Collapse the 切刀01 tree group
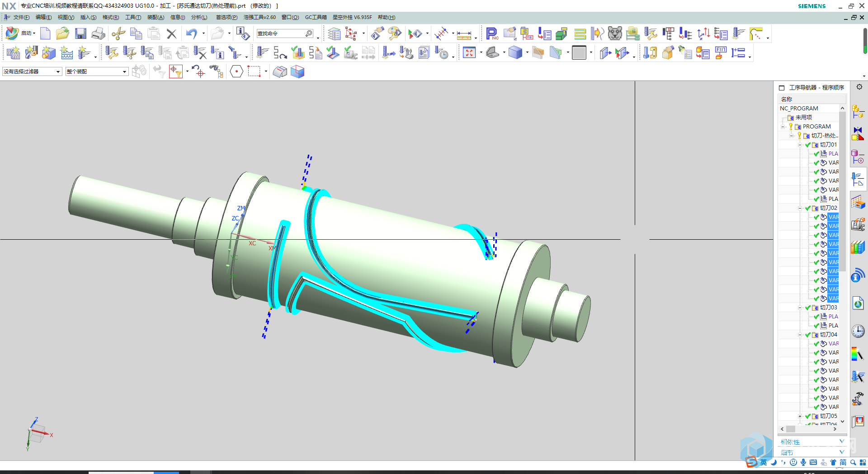Image resolution: width=868 pixels, height=474 pixels. 800,145
